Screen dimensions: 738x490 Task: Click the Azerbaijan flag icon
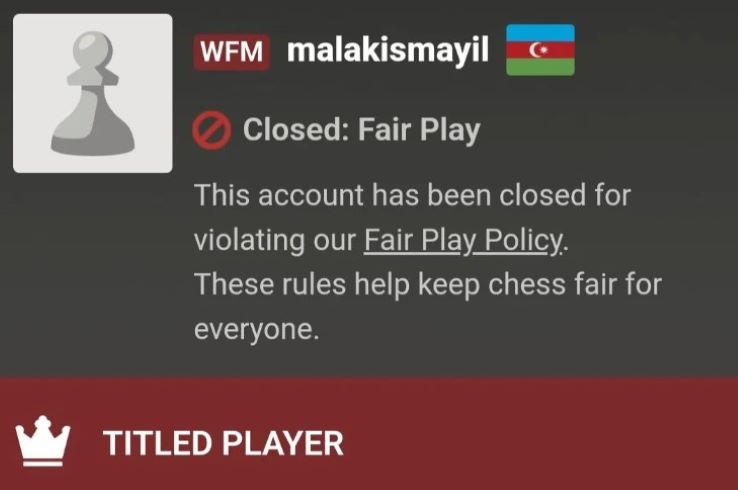tap(540, 50)
